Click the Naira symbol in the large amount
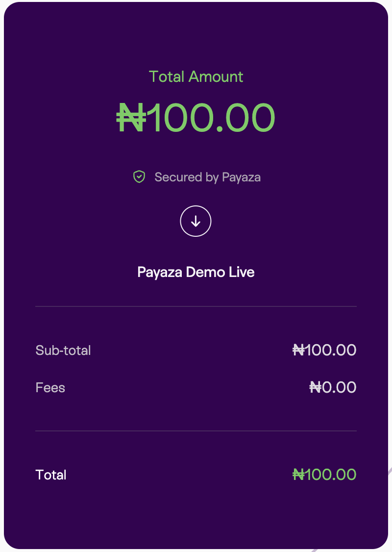The width and height of the screenshot is (392, 552). point(131,118)
